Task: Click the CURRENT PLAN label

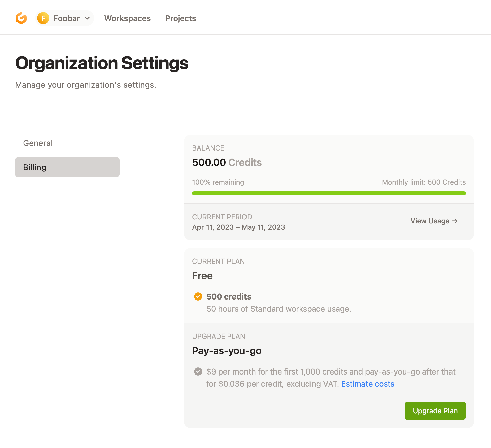Action: [x=218, y=261]
